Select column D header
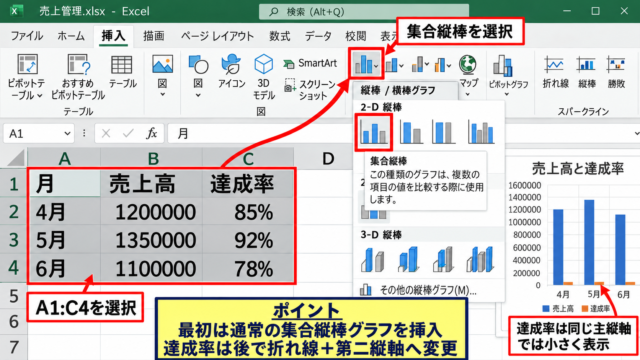Image resolution: width=640 pixels, height=360 pixels. (328, 158)
